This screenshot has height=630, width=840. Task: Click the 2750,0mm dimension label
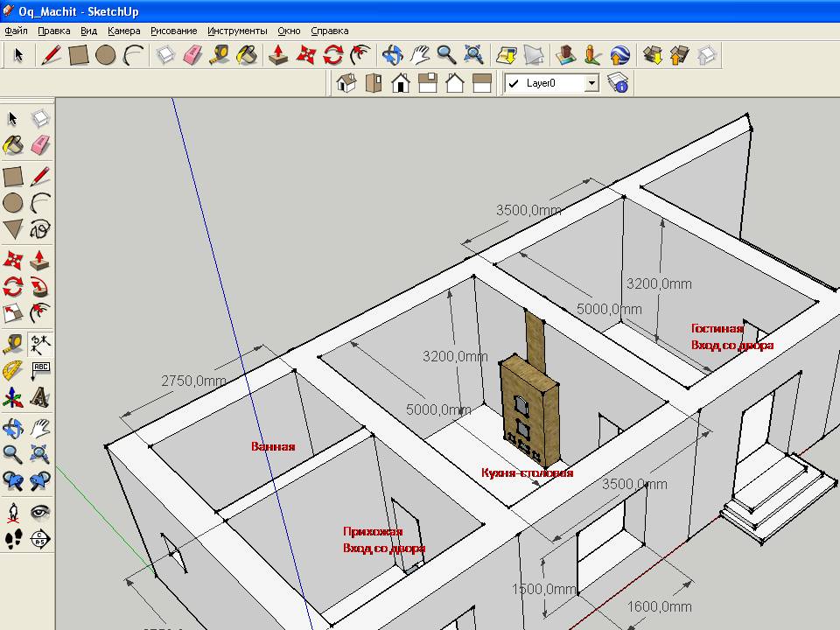coord(193,381)
